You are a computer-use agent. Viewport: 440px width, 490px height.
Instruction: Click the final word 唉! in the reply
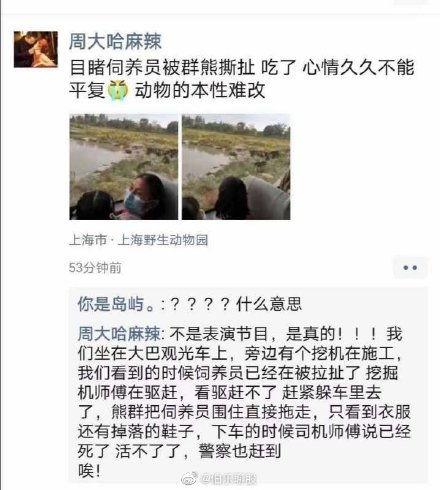tap(89, 471)
